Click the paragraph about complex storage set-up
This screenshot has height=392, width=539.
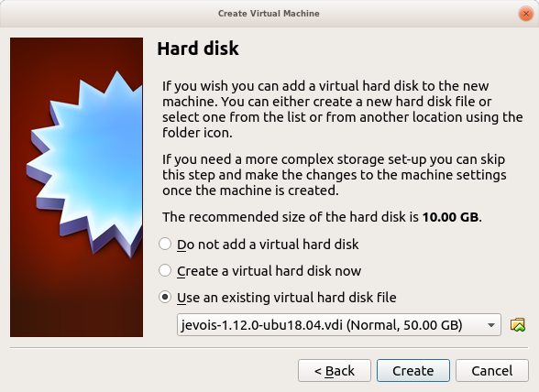(334, 175)
